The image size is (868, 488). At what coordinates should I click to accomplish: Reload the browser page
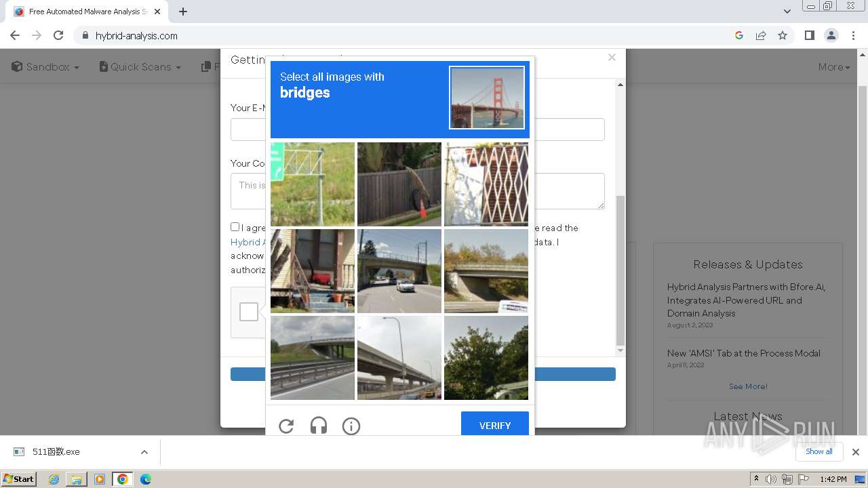[58, 35]
